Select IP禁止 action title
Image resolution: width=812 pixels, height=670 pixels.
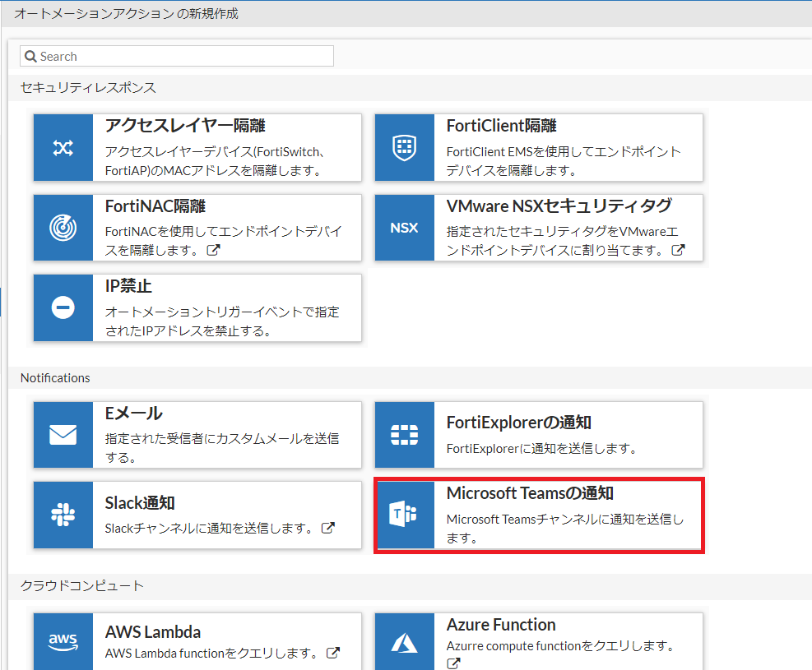tap(128, 286)
